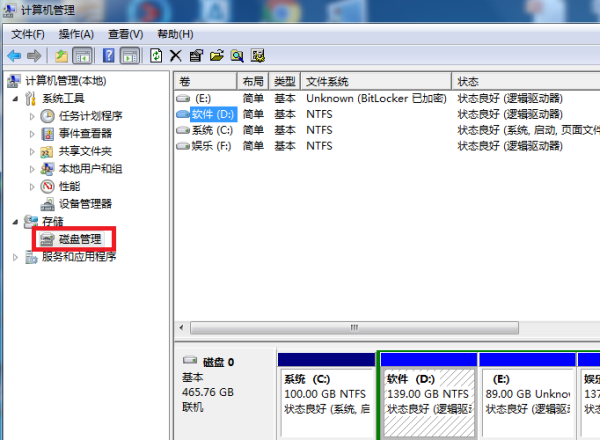Viewport: 600px width, 440px height.
Task: Expand the 事件查看器 node
Action: click(32, 134)
